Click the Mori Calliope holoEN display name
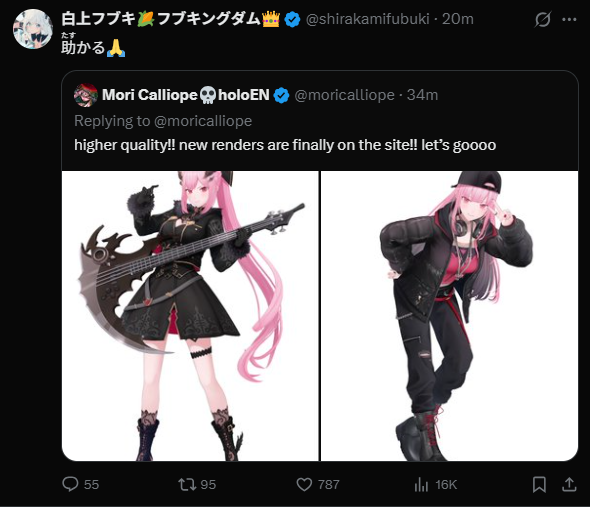 pyautogui.click(x=186, y=95)
